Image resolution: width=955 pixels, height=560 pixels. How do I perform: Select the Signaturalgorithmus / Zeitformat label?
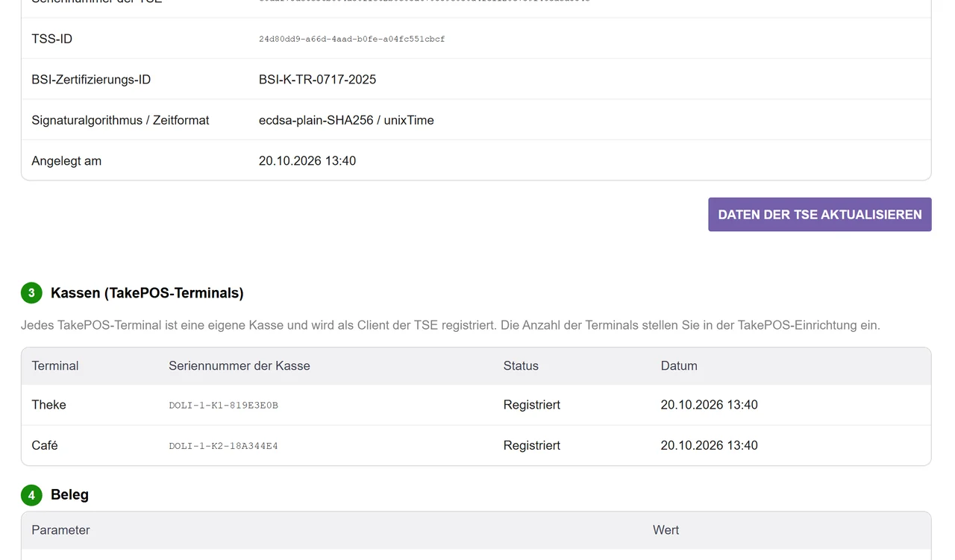[x=120, y=120]
